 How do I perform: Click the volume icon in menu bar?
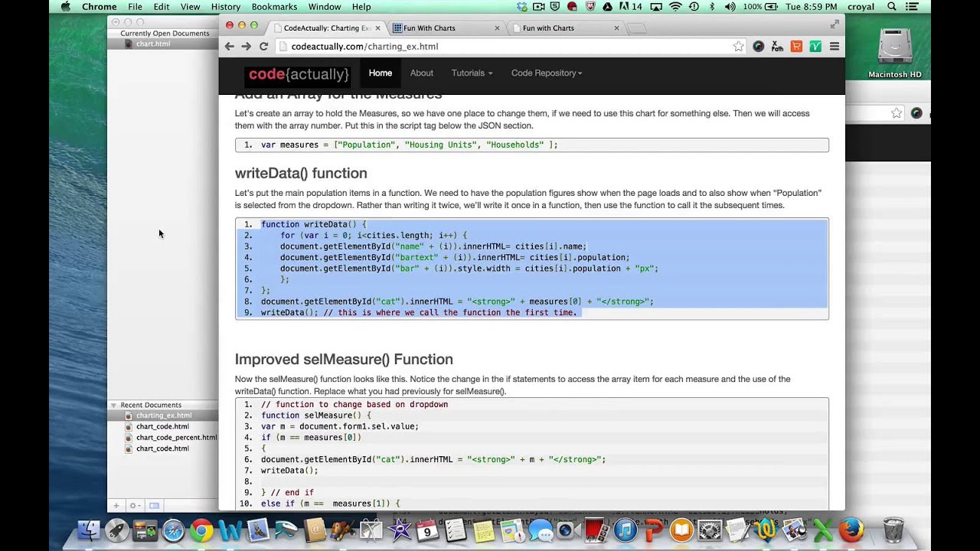pyautogui.click(x=730, y=7)
